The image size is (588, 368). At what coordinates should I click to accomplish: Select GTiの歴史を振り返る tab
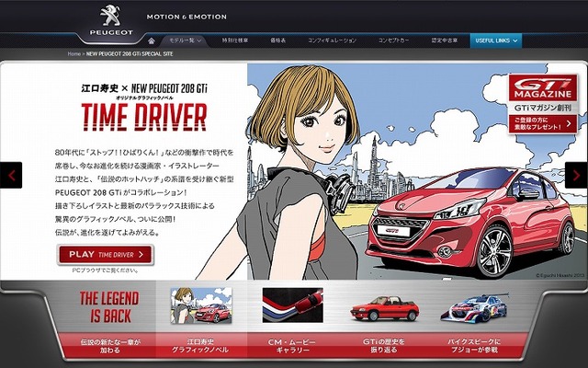click(x=383, y=346)
